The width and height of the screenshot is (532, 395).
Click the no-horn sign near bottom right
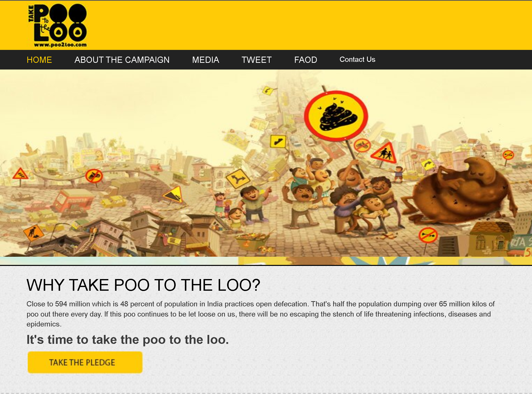[x=428, y=235]
